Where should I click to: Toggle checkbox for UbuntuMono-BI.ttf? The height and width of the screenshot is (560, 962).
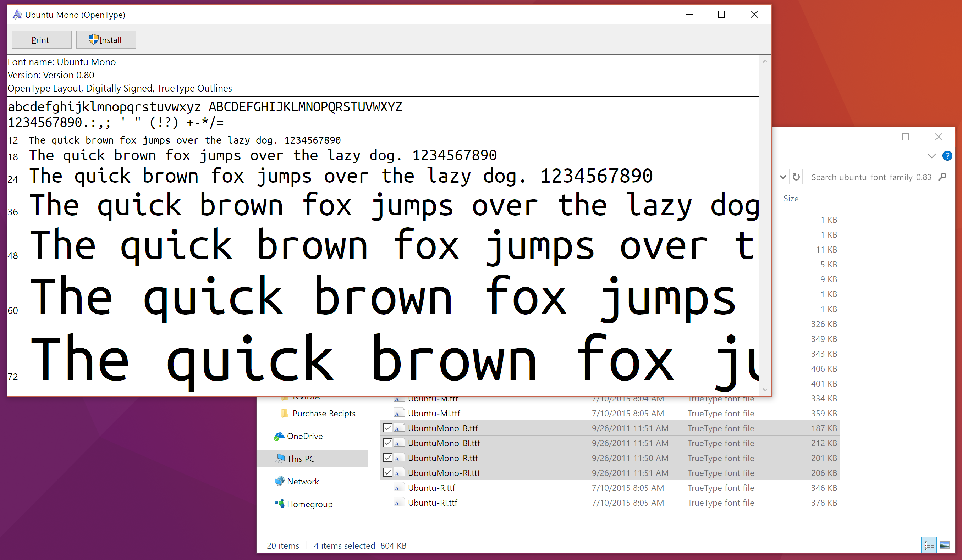pos(387,443)
